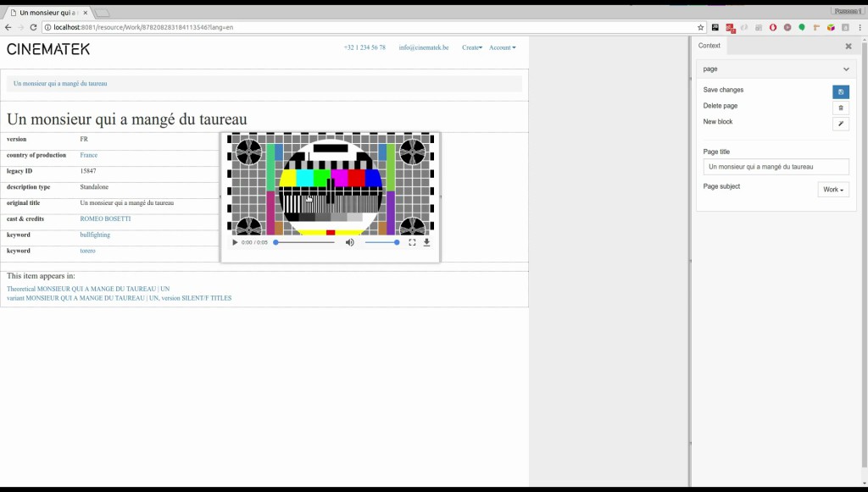Click the red circular extension icon
The image size is (868, 492).
[x=773, y=27]
